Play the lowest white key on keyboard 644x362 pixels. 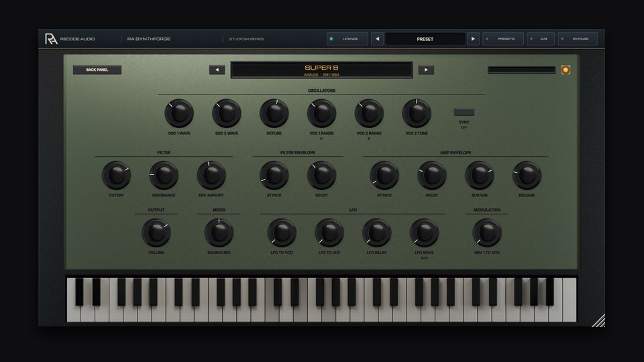click(73, 314)
